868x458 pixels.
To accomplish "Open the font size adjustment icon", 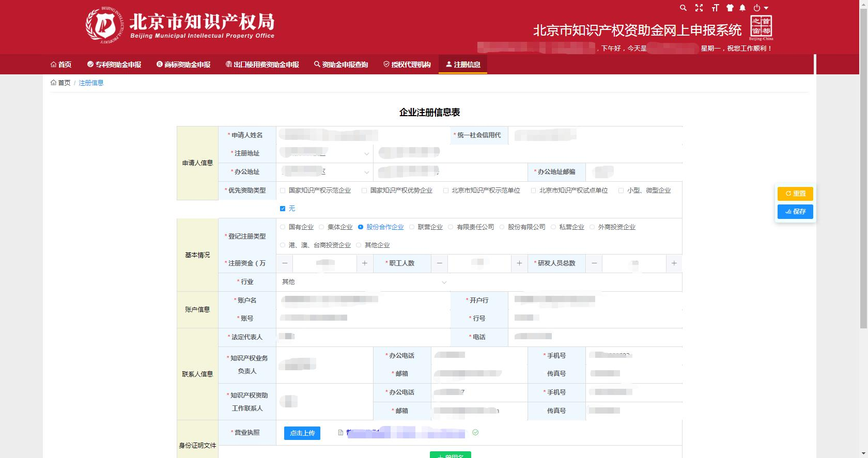I will tap(715, 8).
